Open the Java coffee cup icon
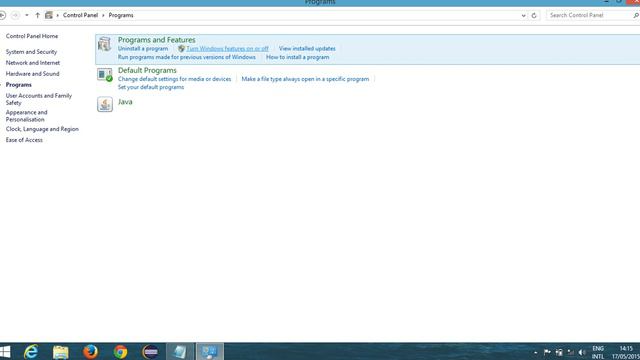Screen dimensions: 640x360 pos(104,104)
